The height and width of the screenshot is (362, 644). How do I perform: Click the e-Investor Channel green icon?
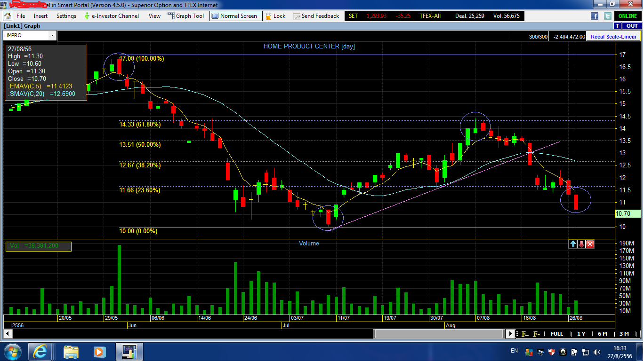(87, 16)
